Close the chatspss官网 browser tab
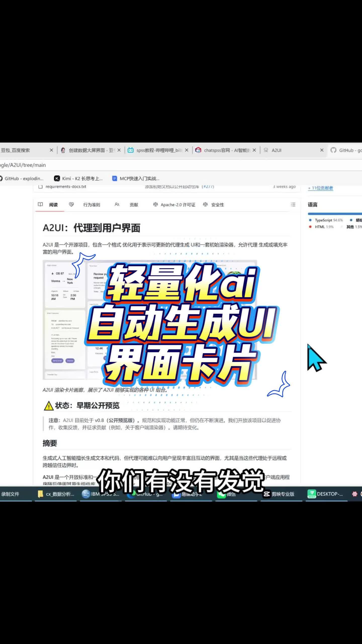The height and width of the screenshot is (644, 362). pyautogui.click(x=254, y=150)
